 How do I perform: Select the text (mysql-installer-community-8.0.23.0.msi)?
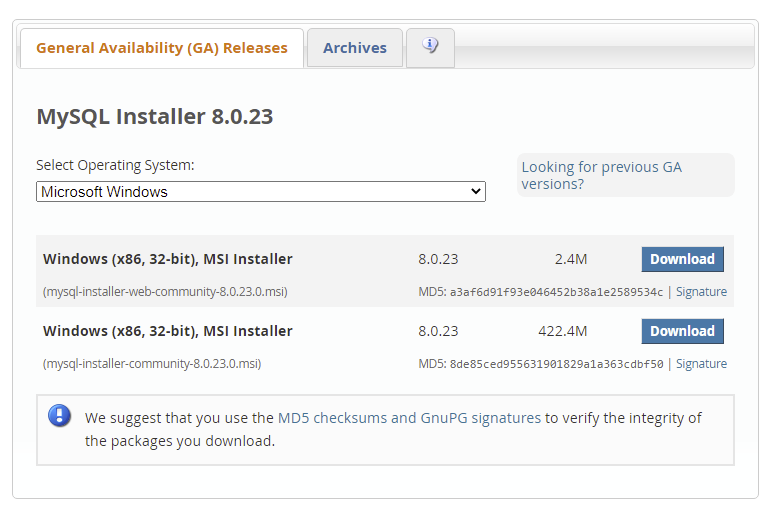coord(152,364)
